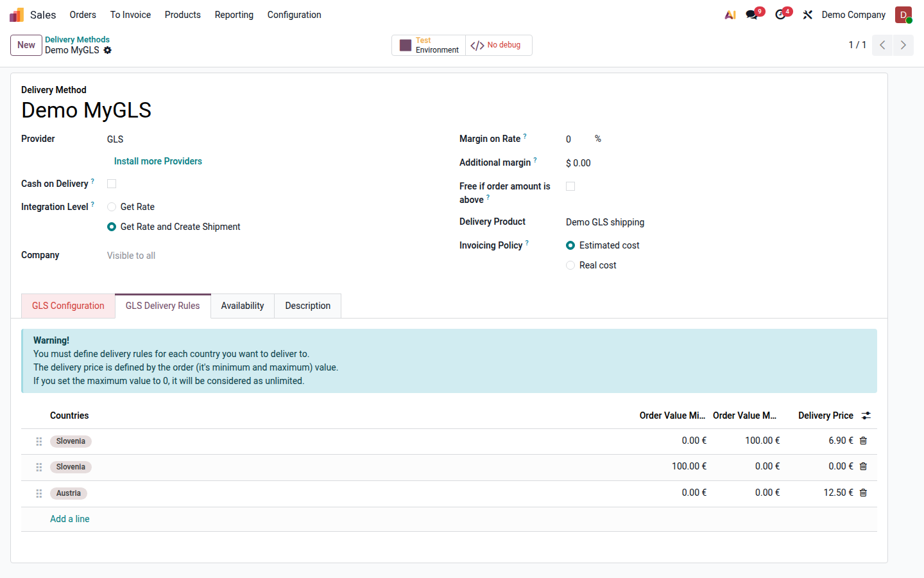Viewport: 924px width, 578px height.
Task: Sort by Delivery Price column header
Action: pyautogui.click(x=826, y=416)
